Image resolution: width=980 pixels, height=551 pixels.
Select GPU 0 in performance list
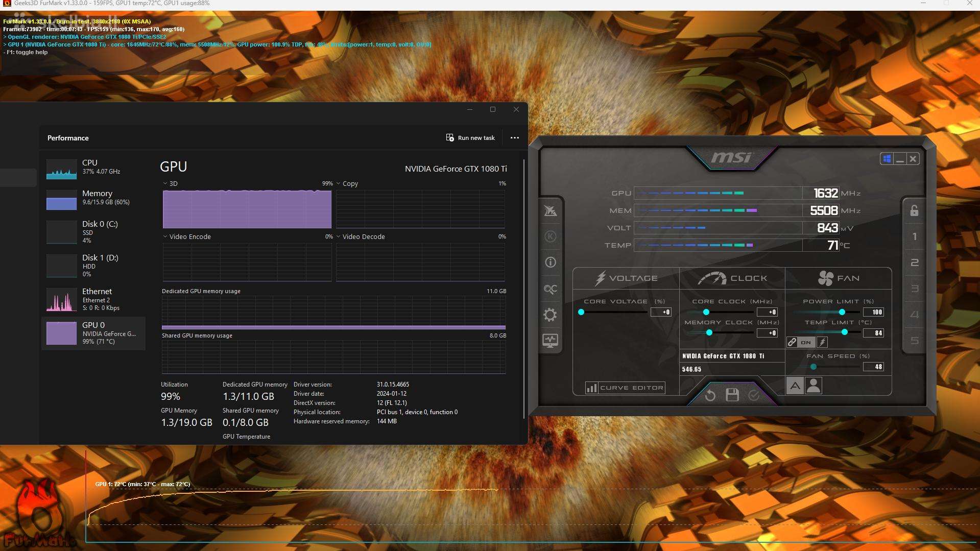tap(93, 333)
